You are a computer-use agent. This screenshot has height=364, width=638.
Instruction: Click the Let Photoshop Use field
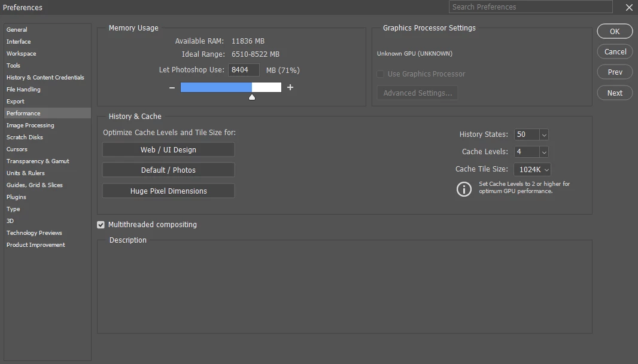tap(244, 70)
